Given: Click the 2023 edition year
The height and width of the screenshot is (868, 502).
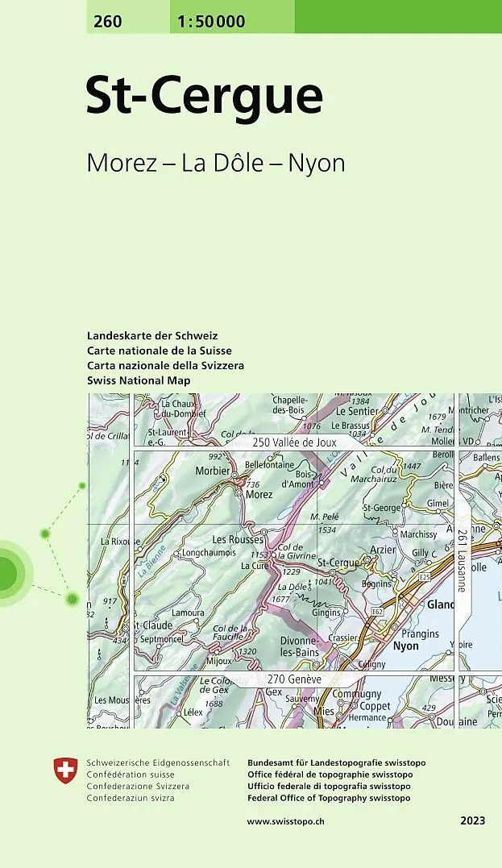Looking at the screenshot, I should point(472,820).
